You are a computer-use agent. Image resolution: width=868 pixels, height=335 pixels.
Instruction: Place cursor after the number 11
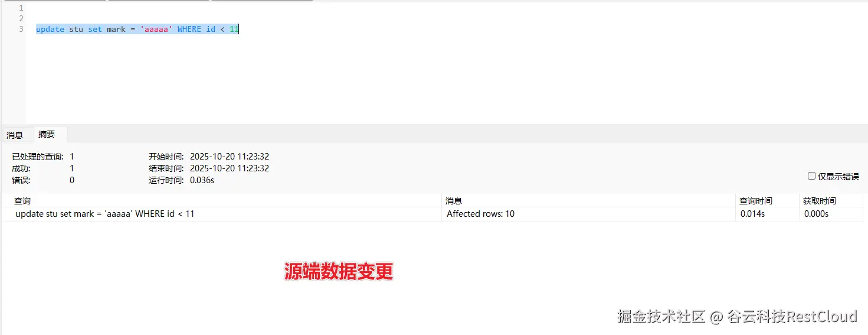click(x=239, y=29)
